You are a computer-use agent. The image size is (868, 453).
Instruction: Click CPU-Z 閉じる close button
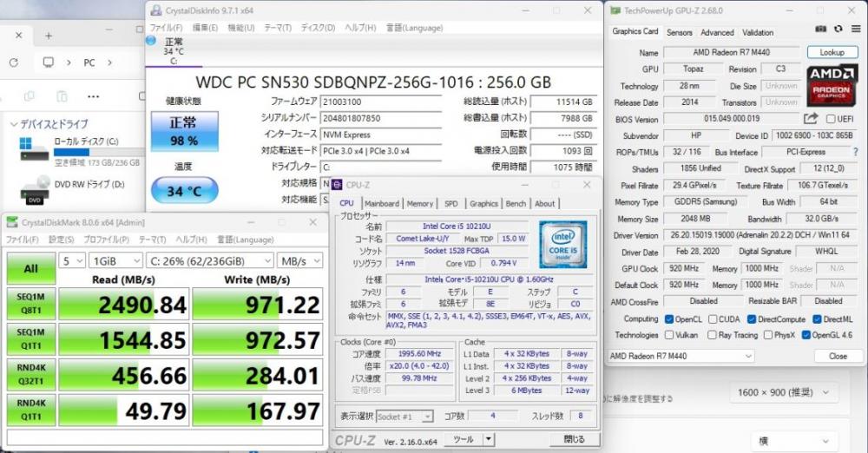[574, 439]
